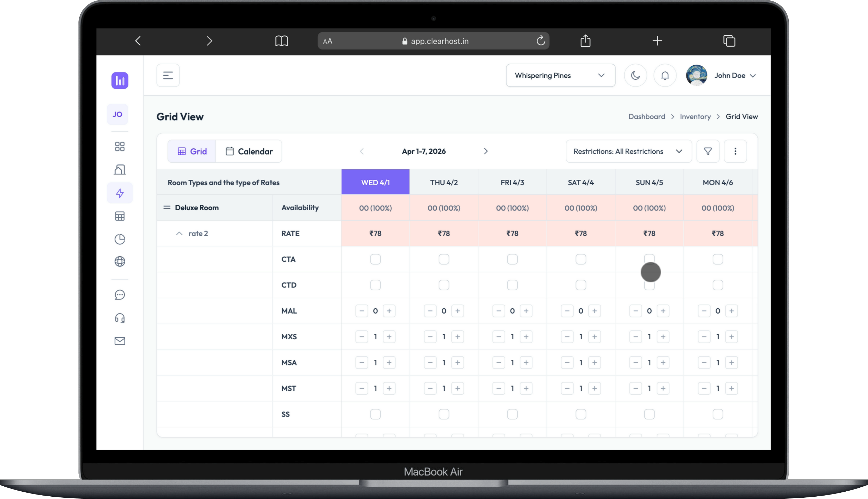Open the pie chart reports sidebar icon
The width and height of the screenshot is (868, 499).
(120, 239)
